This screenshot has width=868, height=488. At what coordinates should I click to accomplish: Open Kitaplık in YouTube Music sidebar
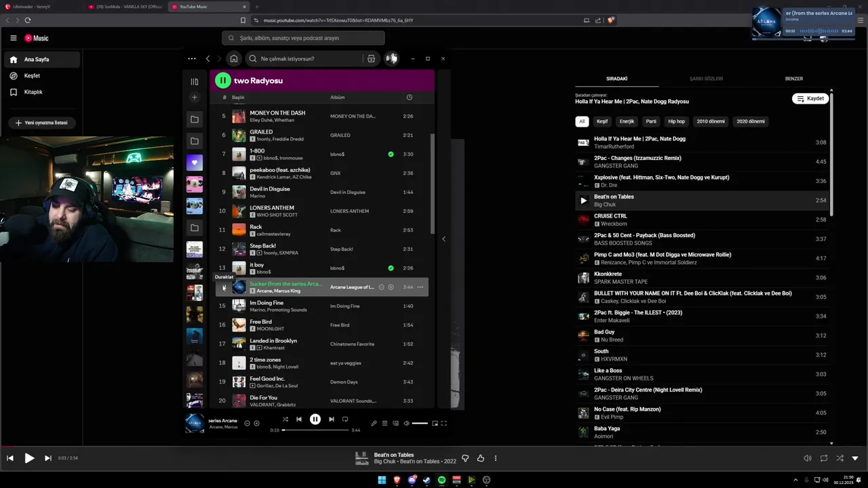pos(42,92)
